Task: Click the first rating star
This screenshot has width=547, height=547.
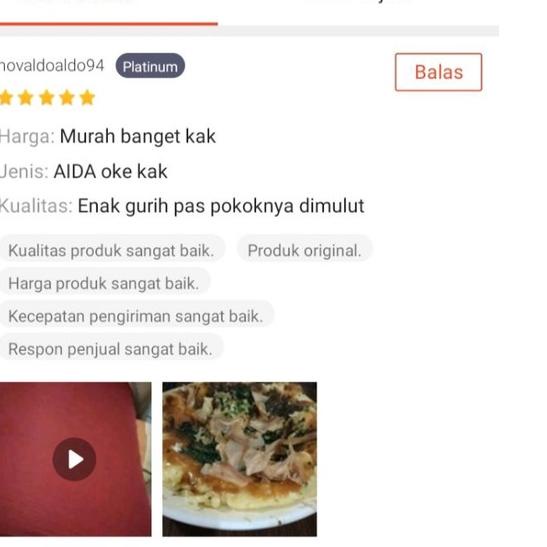Action: pyautogui.click(x=6, y=98)
